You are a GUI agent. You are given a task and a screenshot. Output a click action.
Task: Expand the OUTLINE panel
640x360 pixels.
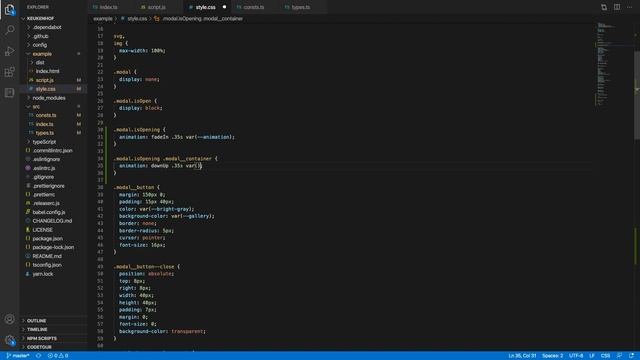click(x=53, y=321)
